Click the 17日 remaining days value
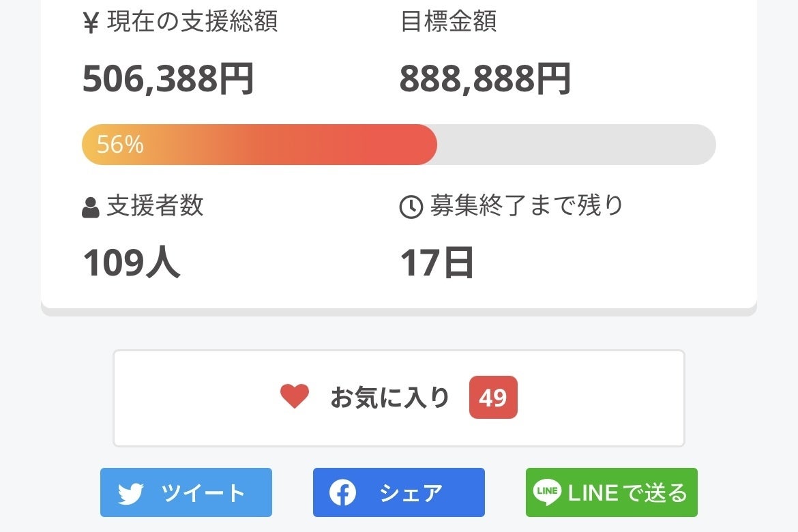 coord(437,263)
